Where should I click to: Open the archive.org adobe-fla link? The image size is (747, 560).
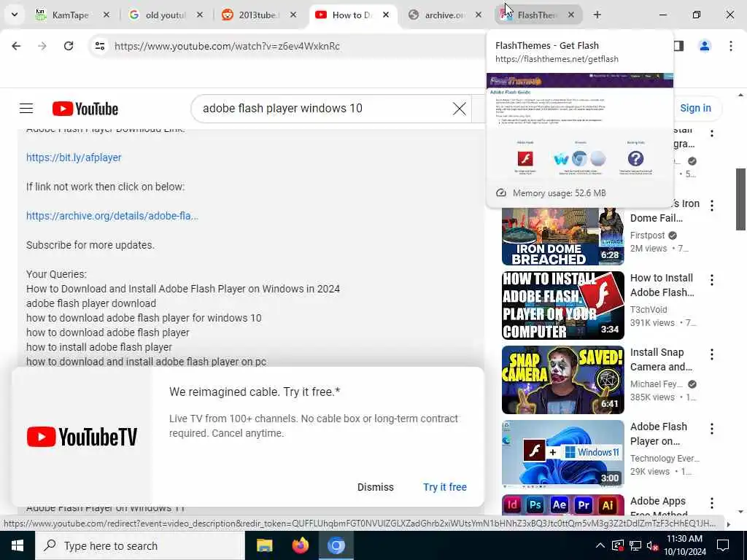[112, 216]
